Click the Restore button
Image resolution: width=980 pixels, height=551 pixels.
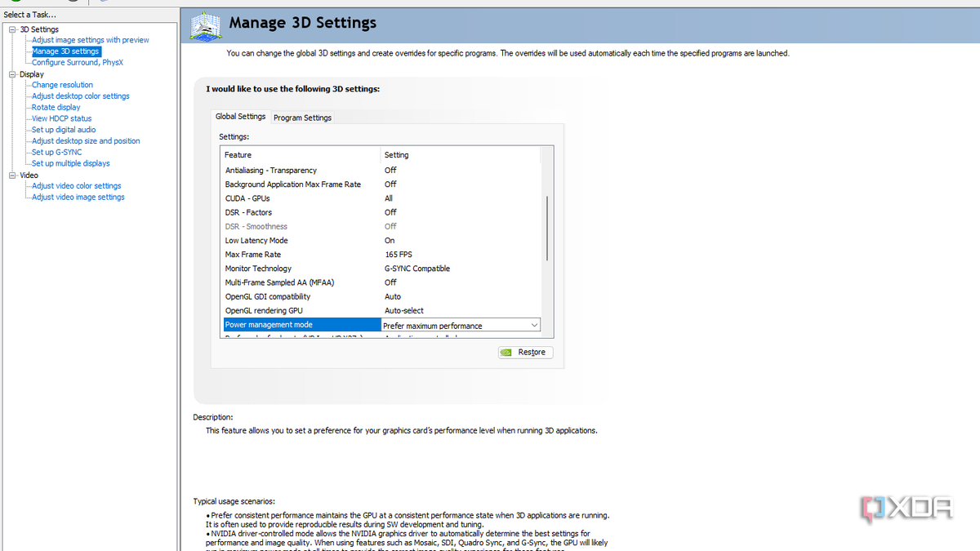click(x=525, y=352)
